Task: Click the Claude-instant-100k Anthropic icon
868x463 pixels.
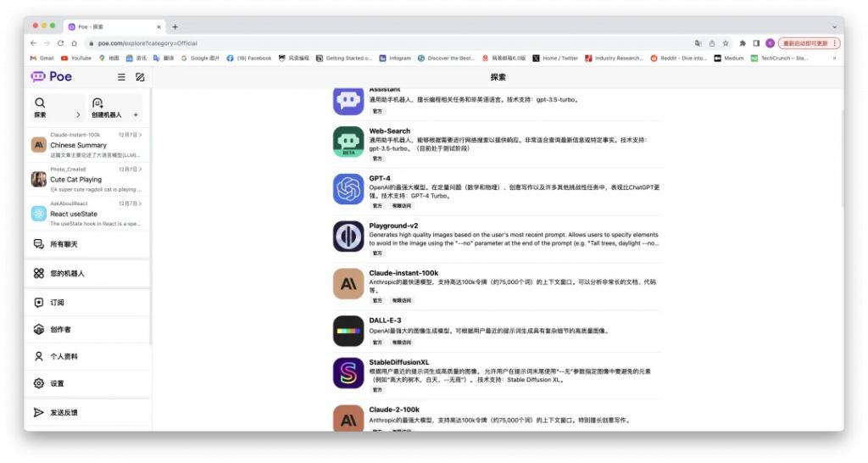Action: pyautogui.click(x=348, y=283)
